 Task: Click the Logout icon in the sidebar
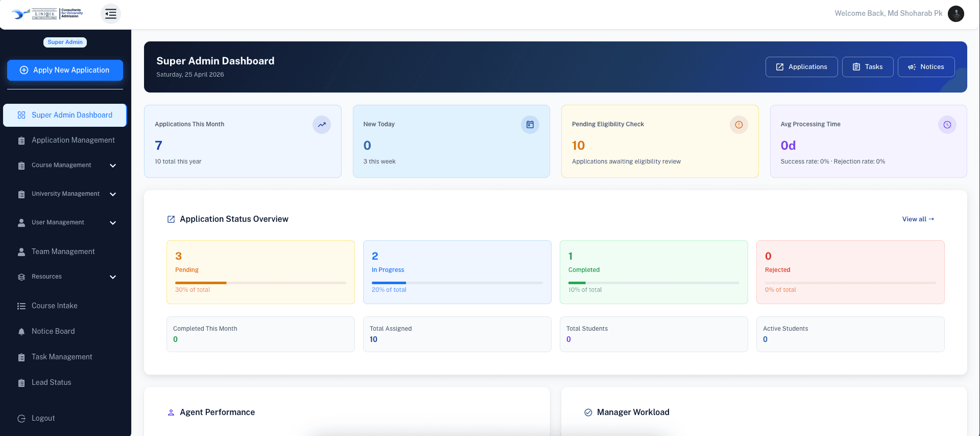(x=21, y=419)
